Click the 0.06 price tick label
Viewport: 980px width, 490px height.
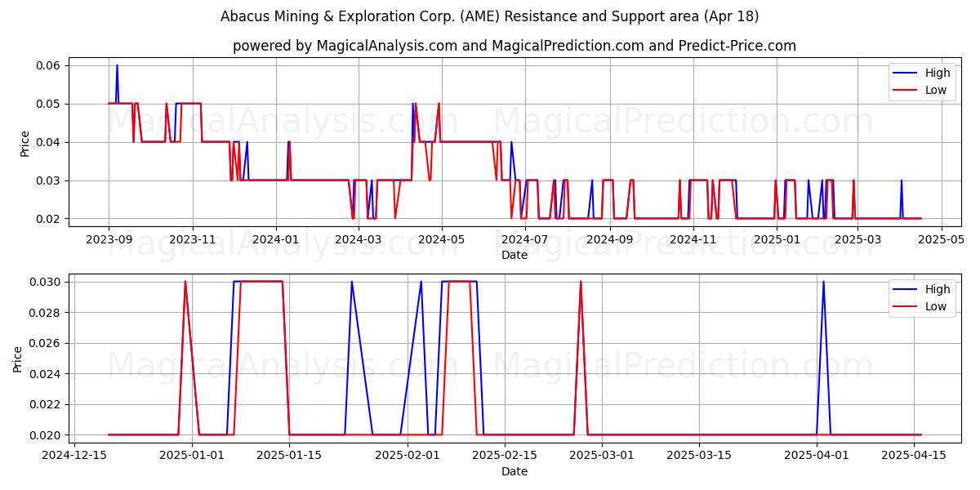(x=50, y=65)
